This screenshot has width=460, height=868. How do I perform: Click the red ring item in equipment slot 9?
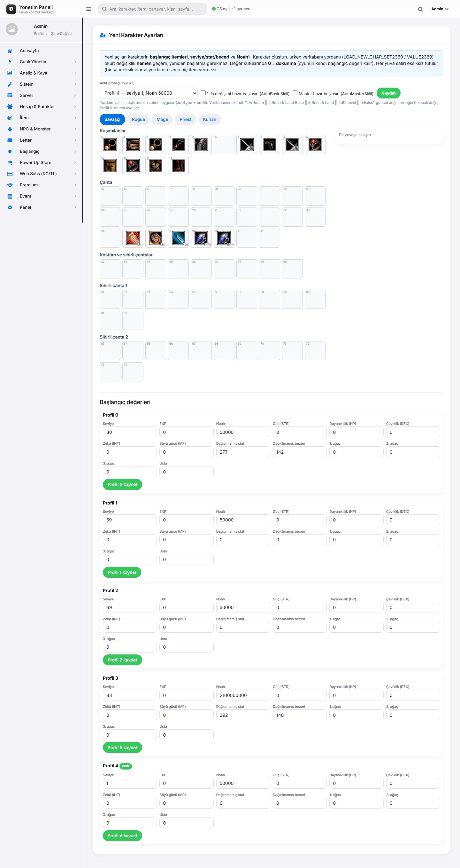click(315, 145)
